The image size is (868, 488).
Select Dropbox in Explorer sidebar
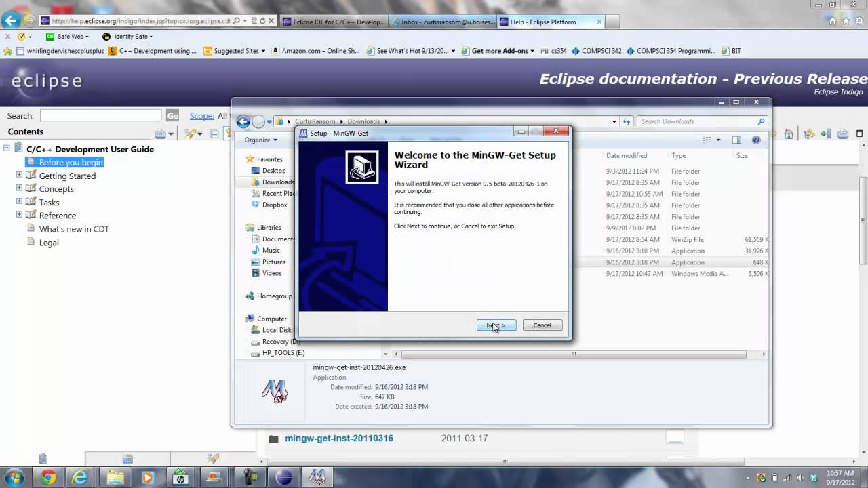[274, 205]
